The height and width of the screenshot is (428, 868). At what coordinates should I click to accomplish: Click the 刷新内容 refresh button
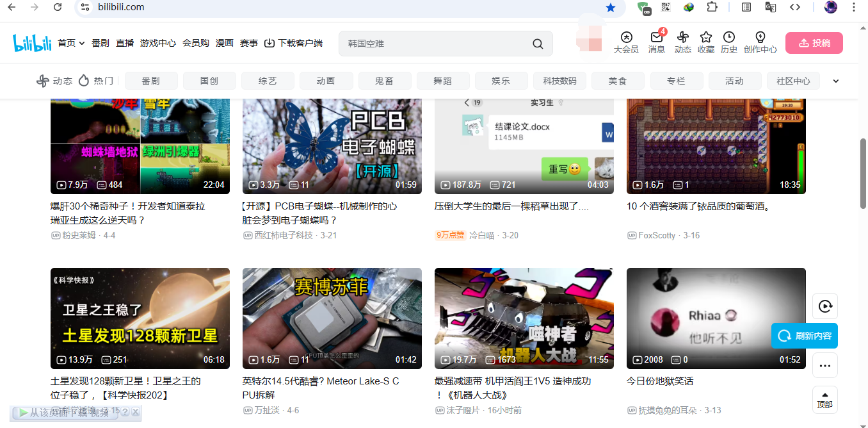805,336
